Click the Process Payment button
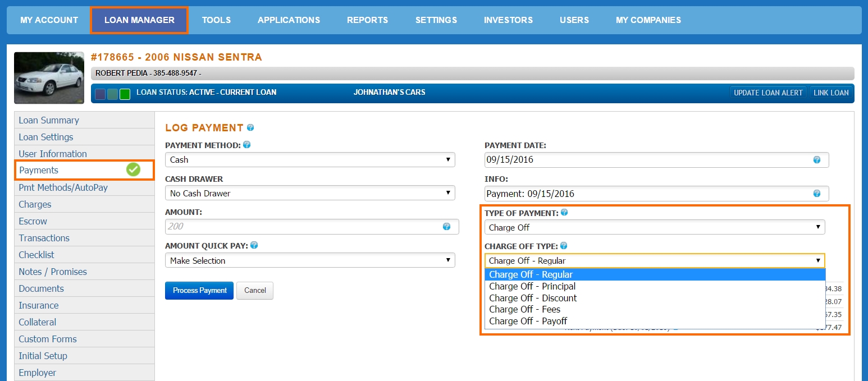The width and height of the screenshot is (868, 381). click(199, 291)
